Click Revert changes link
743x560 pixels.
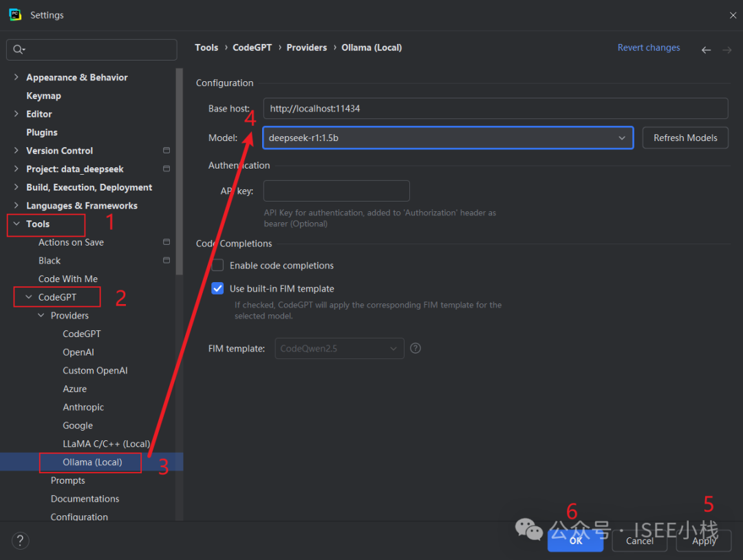point(648,47)
